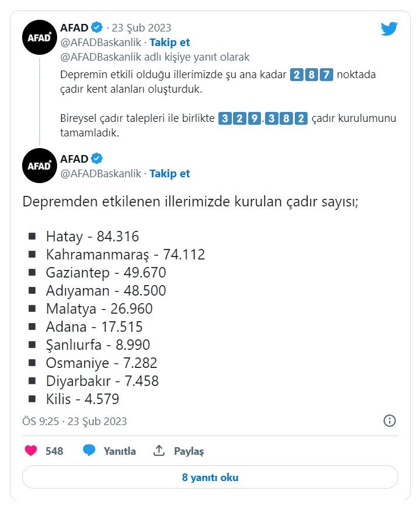The height and width of the screenshot is (516, 420).
Task: Click the AFAD name in main tweet
Action: tap(74, 159)
